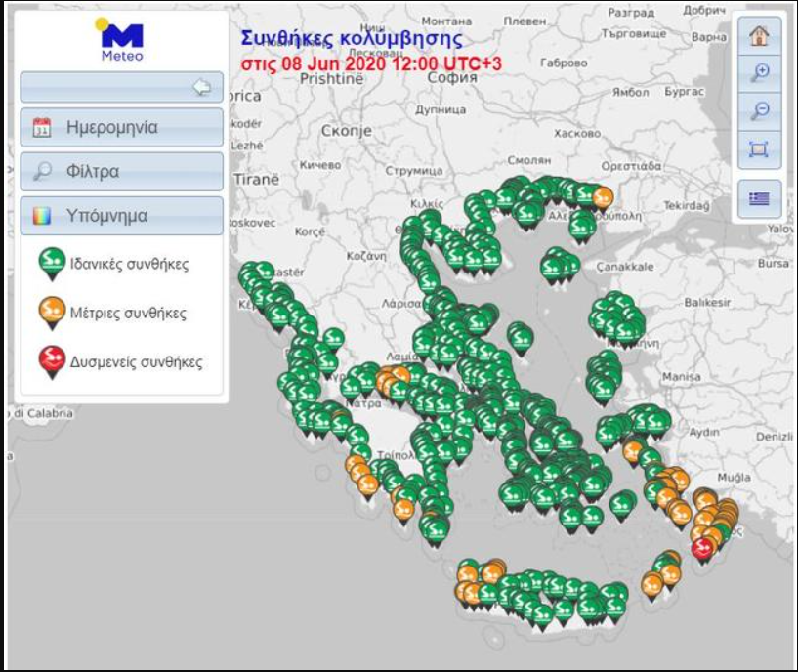Activate the zoom-to-box selection tool
The image size is (798, 672).
(758, 149)
